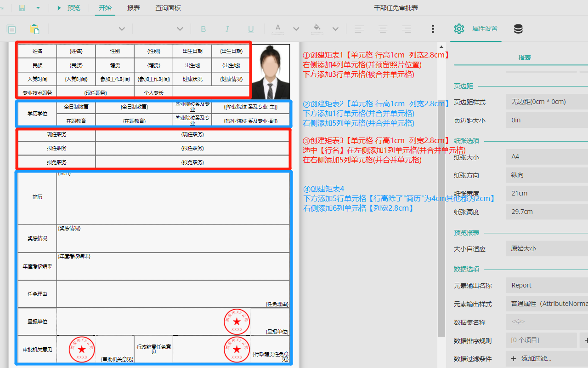Align text right
Image resolution: width=588 pixels, height=368 pixels.
[406, 29]
